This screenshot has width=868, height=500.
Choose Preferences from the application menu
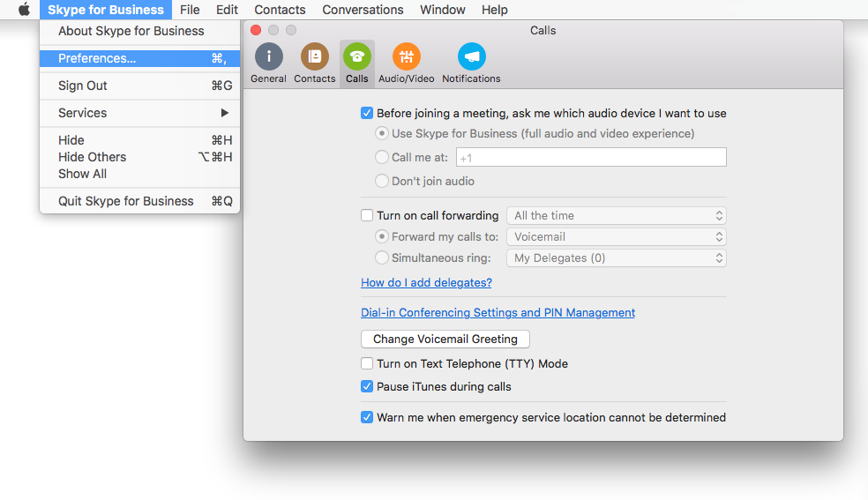click(97, 58)
